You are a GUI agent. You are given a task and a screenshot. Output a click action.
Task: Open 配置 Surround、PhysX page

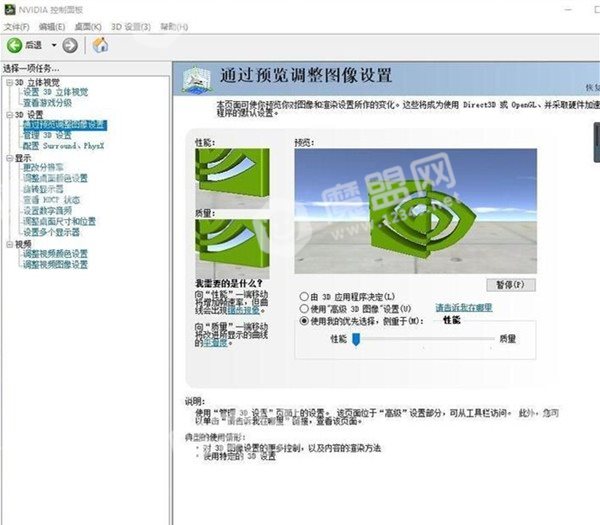point(64,146)
